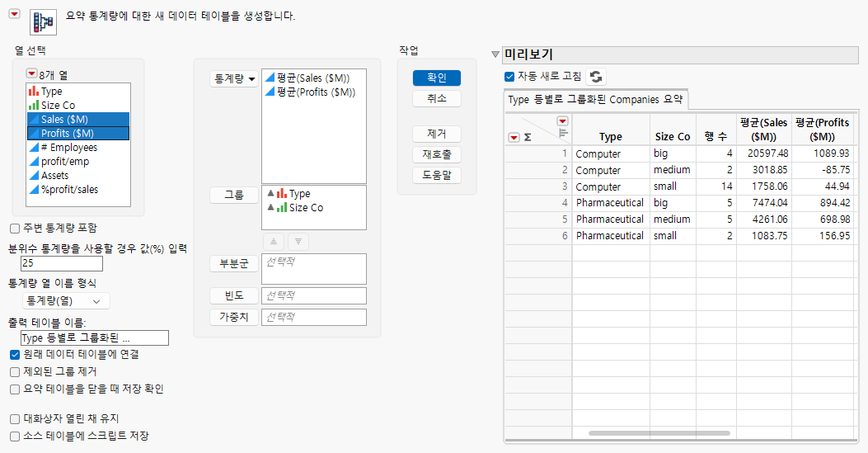Click the descending sort order icon button
Screen dimensions: 868x453
pyautogui.click(x=298, y=242)
